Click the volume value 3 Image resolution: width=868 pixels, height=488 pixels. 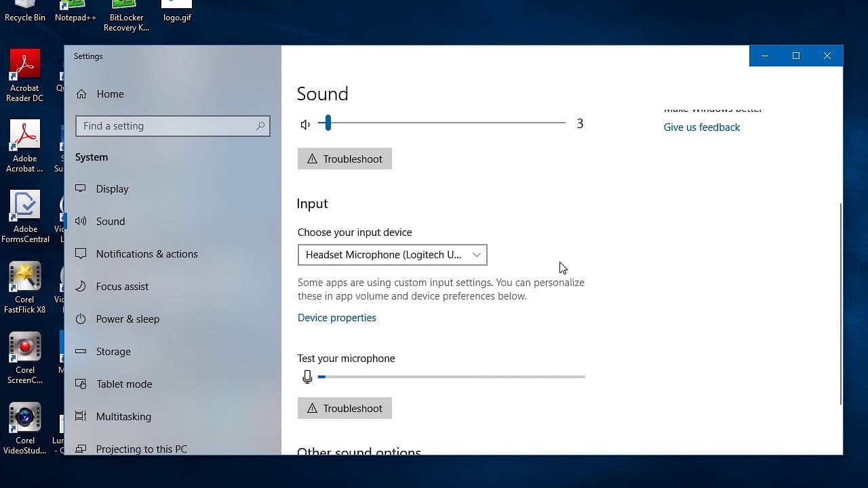[x=580, y=124]
